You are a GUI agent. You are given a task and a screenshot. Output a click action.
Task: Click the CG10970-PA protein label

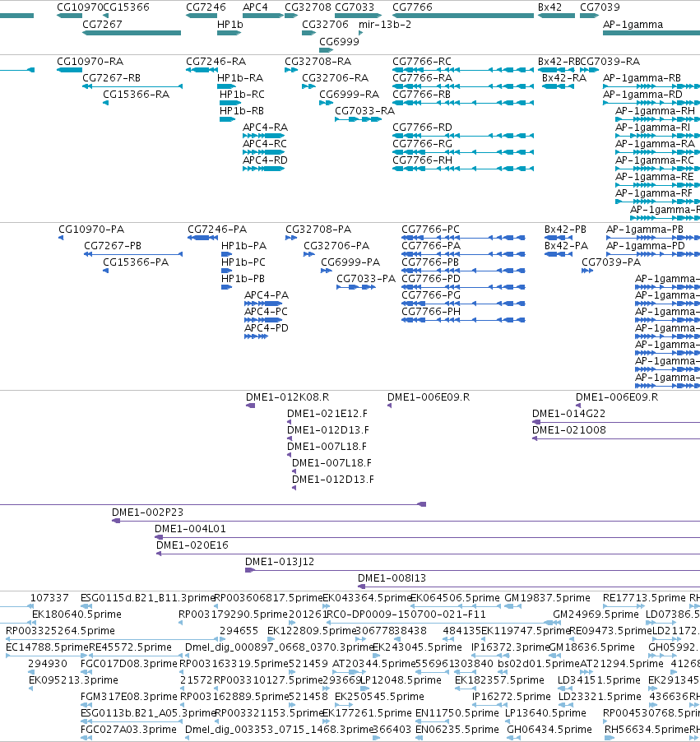tap(91, 230)
